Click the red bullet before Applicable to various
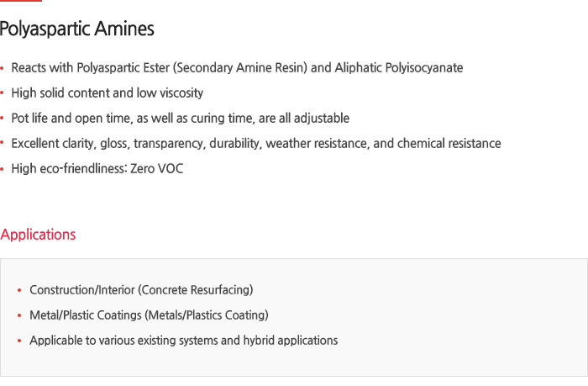 click(x=19, y=341)
